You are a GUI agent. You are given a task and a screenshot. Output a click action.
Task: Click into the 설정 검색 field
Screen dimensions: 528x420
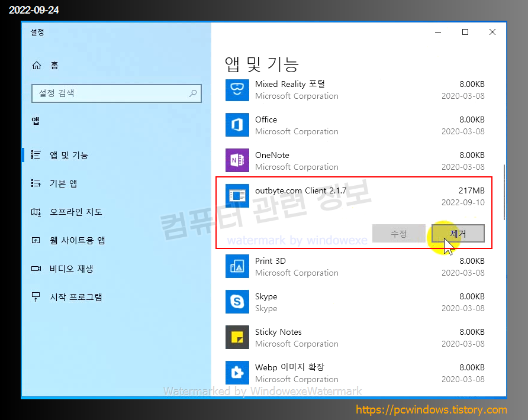117,93
